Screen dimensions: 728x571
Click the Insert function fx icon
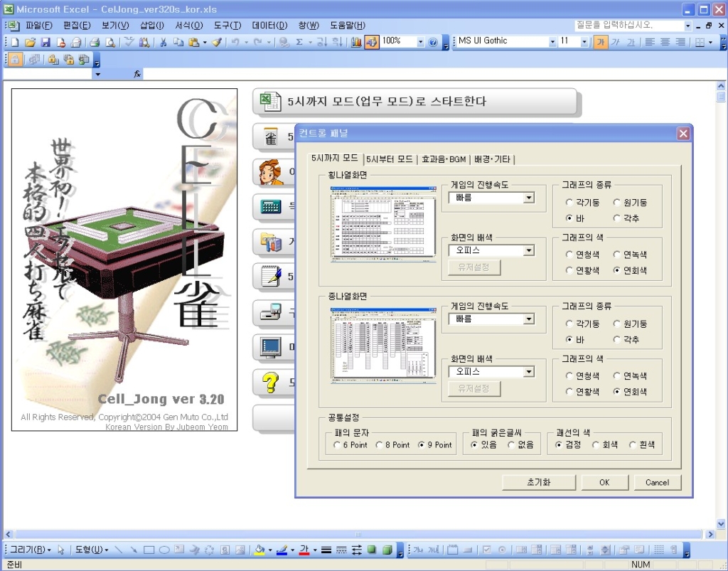137,74
